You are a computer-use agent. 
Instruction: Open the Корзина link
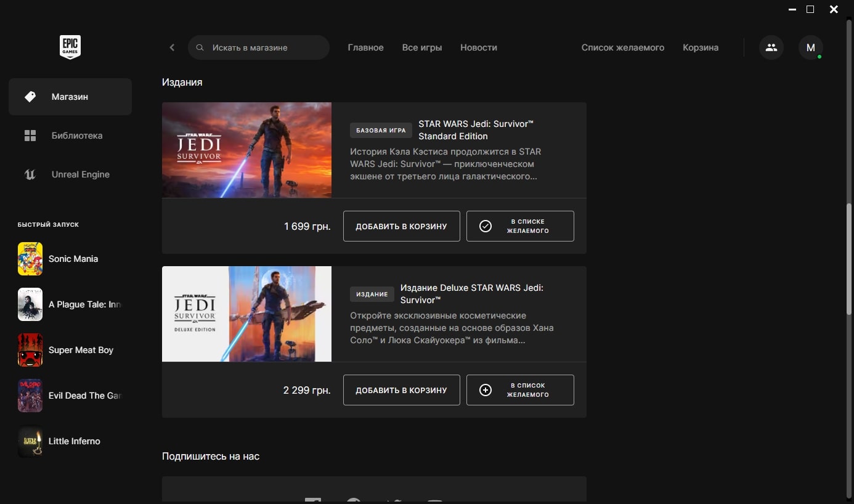coord(701,47)
